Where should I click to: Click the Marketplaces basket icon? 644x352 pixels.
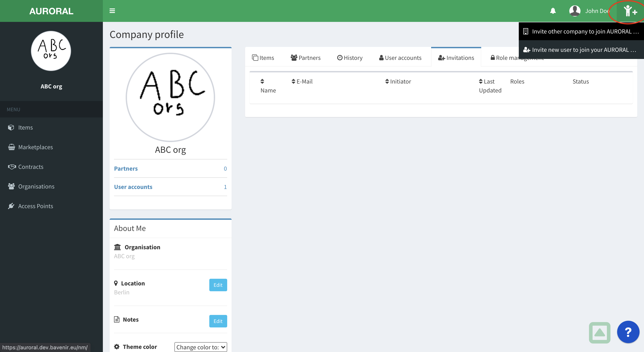(11, 147)
